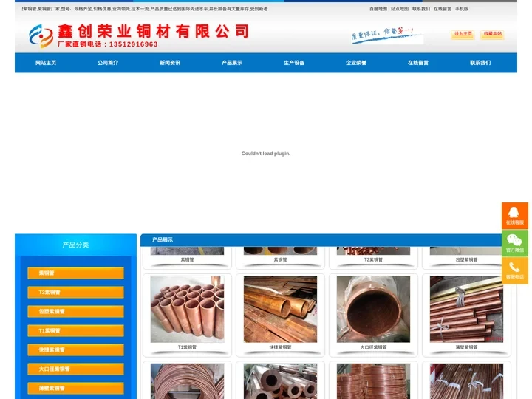Open 联系我们 in the nav bar

pyautogui.click(x=480, y=63)
